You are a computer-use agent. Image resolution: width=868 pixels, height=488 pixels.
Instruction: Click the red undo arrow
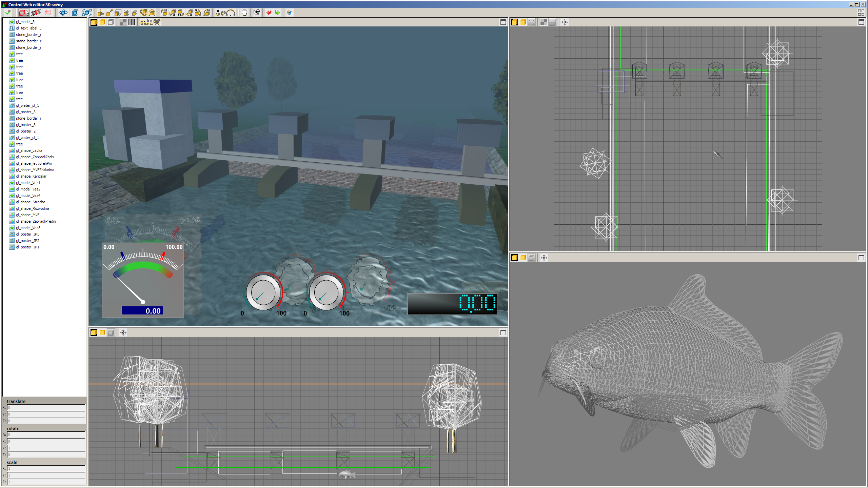269,13
